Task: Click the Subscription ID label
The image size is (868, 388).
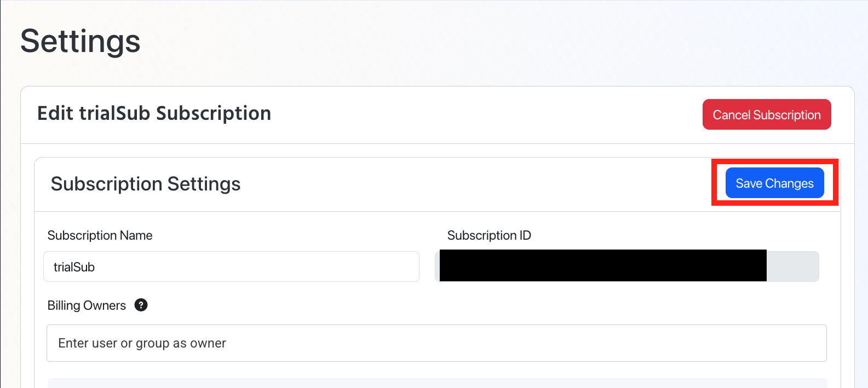Action: point(489,235)
